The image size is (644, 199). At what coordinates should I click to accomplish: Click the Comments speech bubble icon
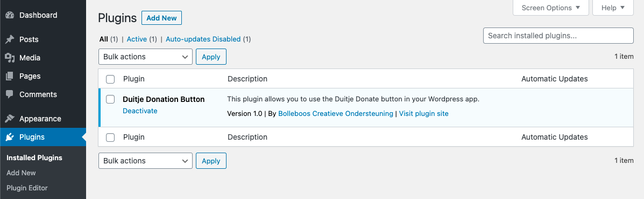click(10, 94)
